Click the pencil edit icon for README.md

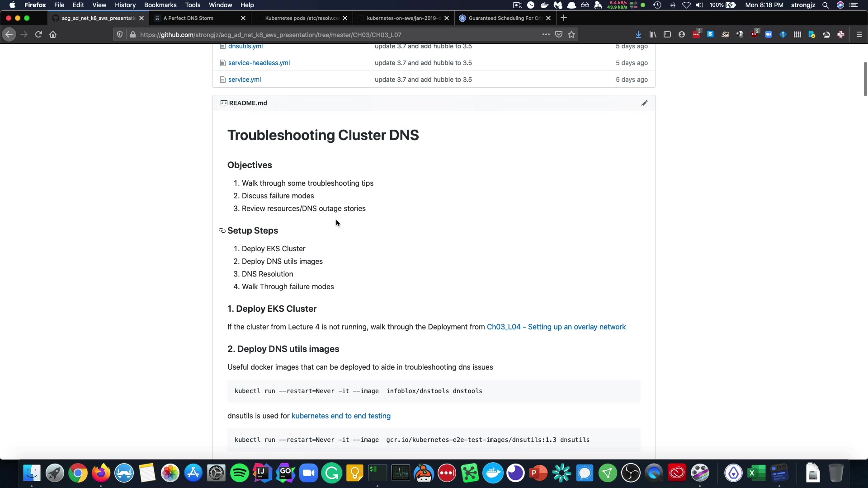644,103
